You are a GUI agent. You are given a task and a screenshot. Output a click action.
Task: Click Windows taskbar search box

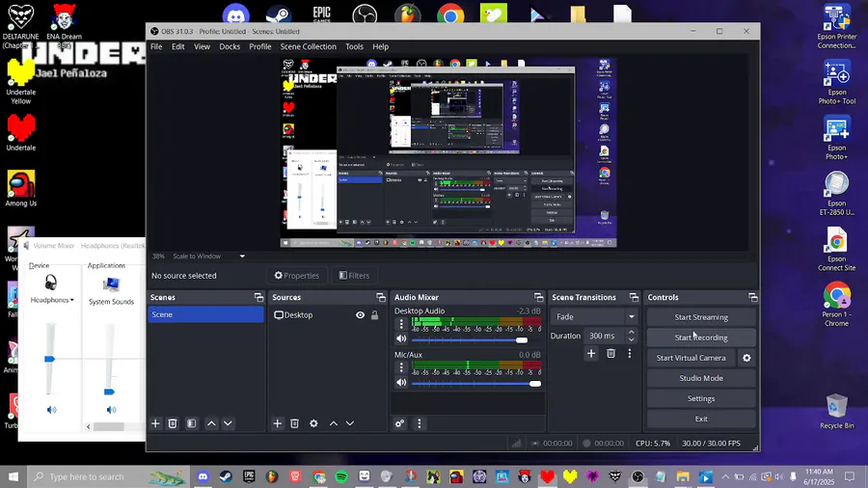click(x=108, y=476)
